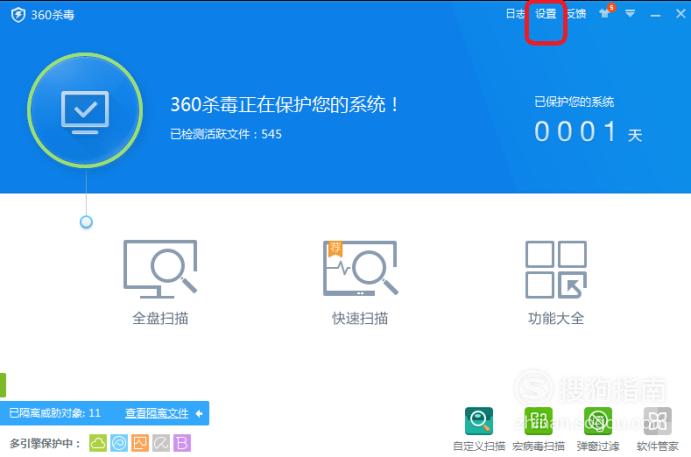691x457 pixels.
Task: Click the protection status monitor circle
Action: pos(85,110)
